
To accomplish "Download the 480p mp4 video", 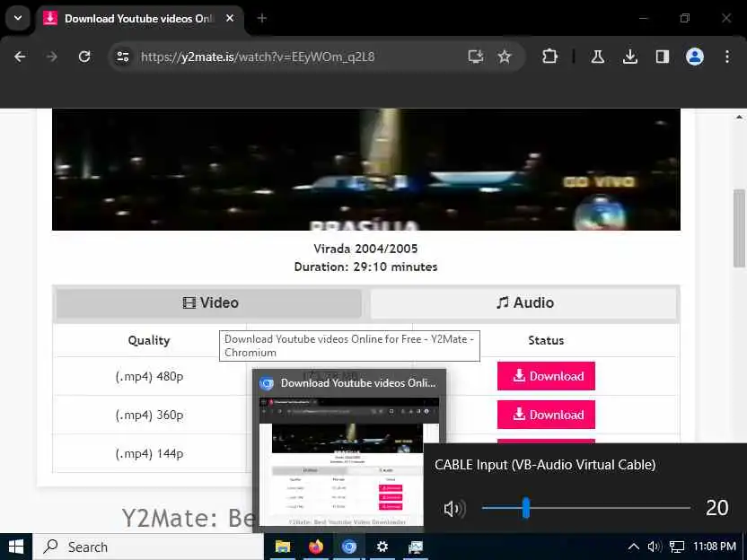I will [546, 376].
